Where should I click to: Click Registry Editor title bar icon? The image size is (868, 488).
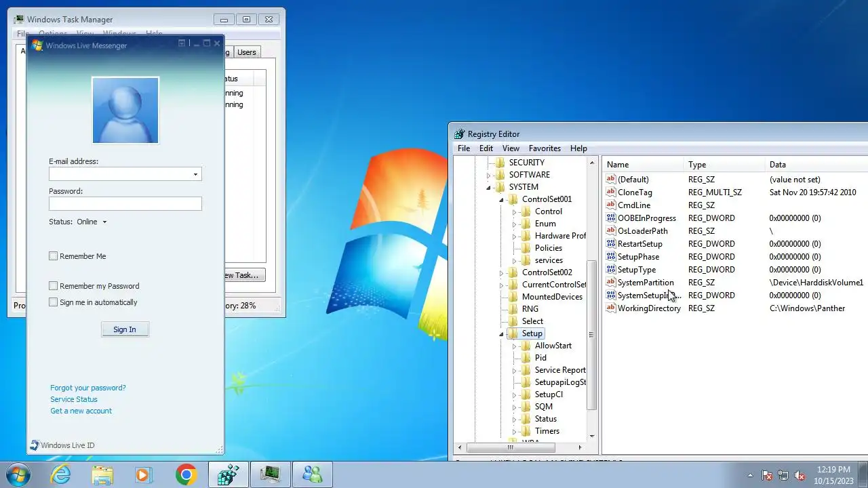459,134
